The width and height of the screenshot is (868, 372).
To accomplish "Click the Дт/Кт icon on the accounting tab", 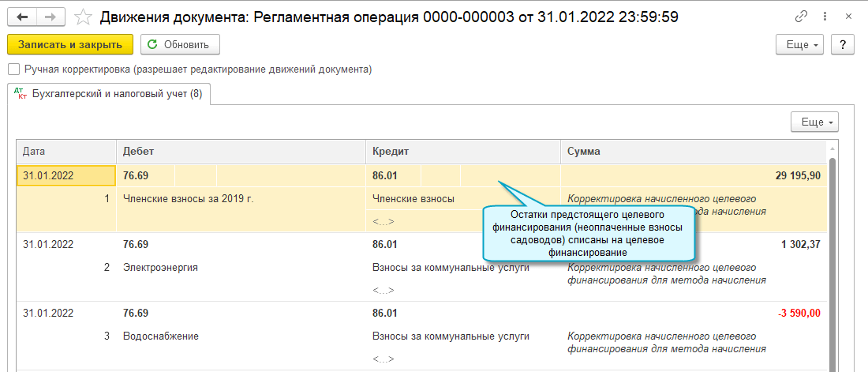I will 21,94.
